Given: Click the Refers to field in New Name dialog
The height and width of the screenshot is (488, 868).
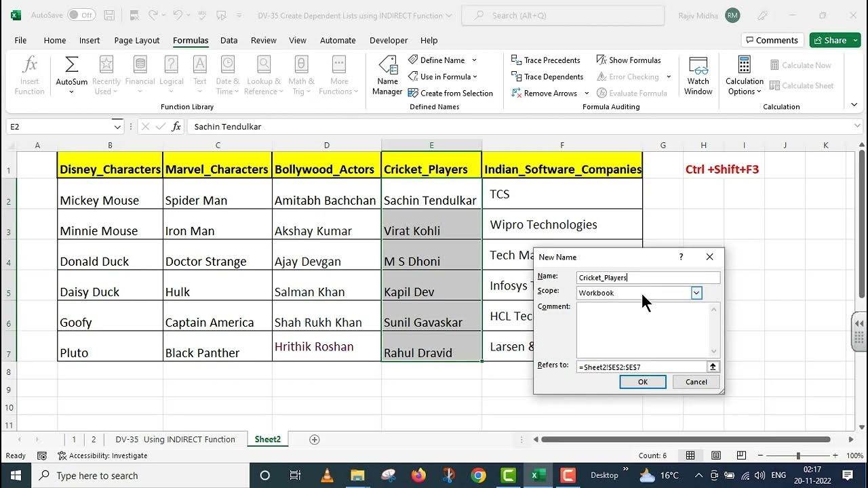Looking at the screenshot, I should pyautogui.click(x=642, y=367).
